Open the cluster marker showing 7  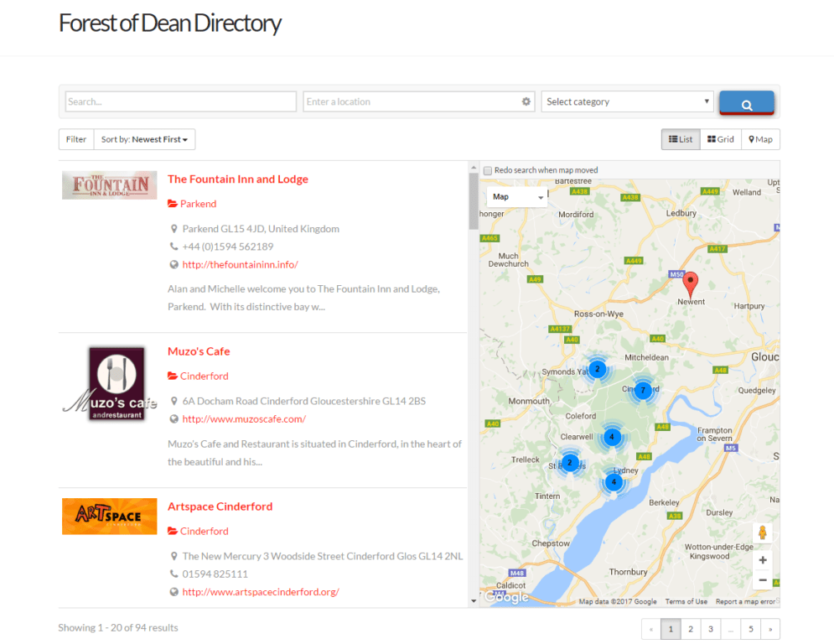(643, 391)
